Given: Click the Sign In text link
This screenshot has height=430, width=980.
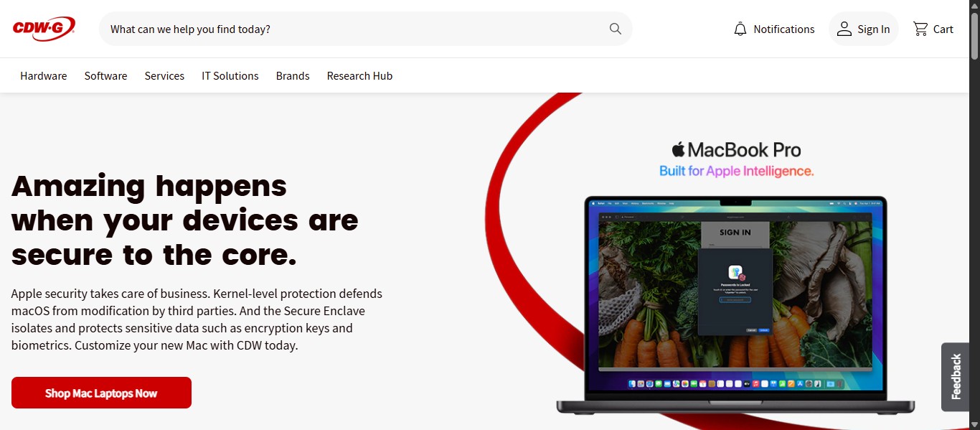Looking at the screenshot, I should [x=873, y=29].
